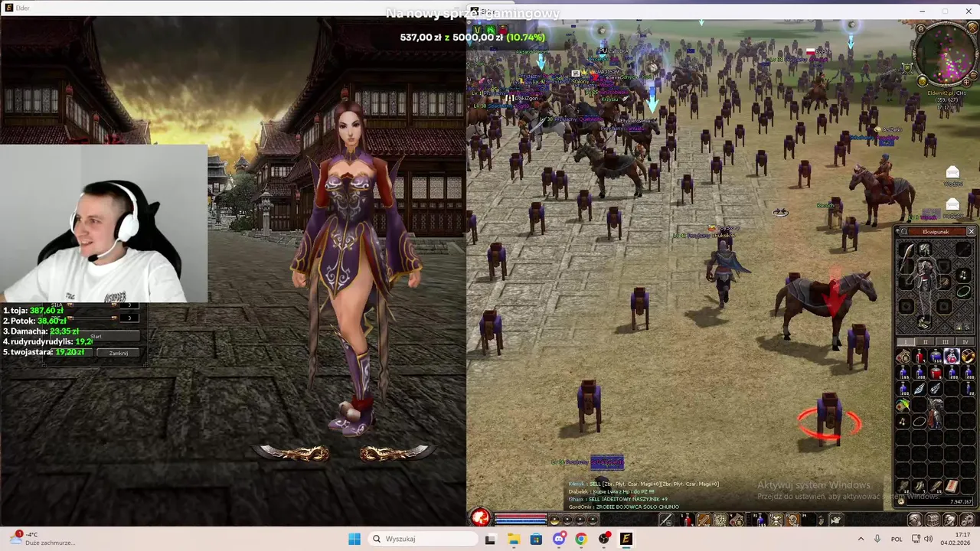Open the Windows Start menu
The width and height of the screenshot is (980, 551).
click(354, 539)
